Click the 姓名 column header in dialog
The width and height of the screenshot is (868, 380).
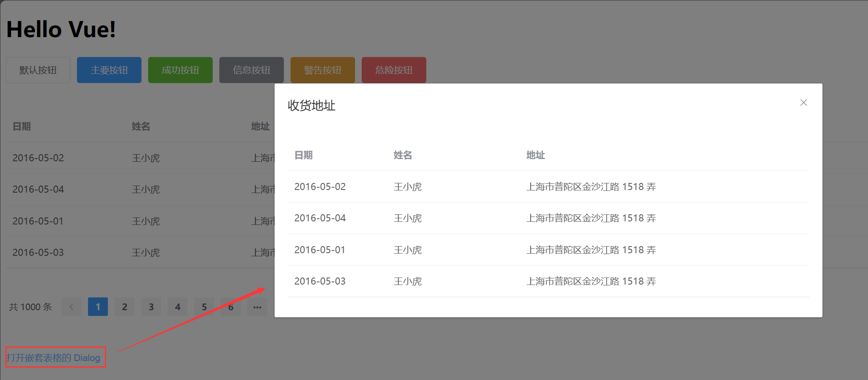pos(403,155)
